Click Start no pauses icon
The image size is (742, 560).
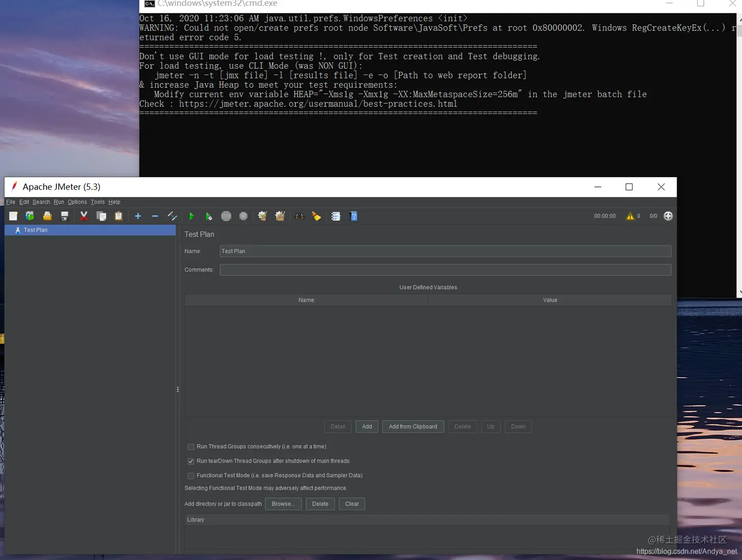(209, 216)
